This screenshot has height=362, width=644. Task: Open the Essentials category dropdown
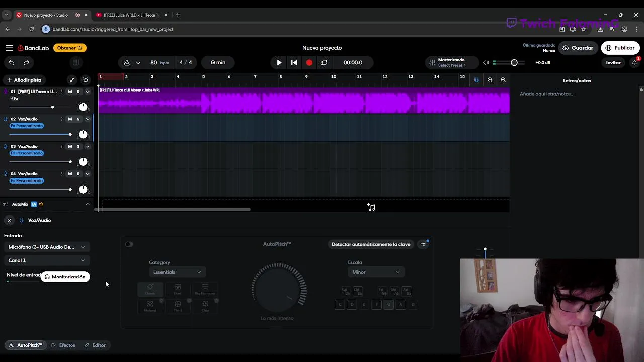177,272
